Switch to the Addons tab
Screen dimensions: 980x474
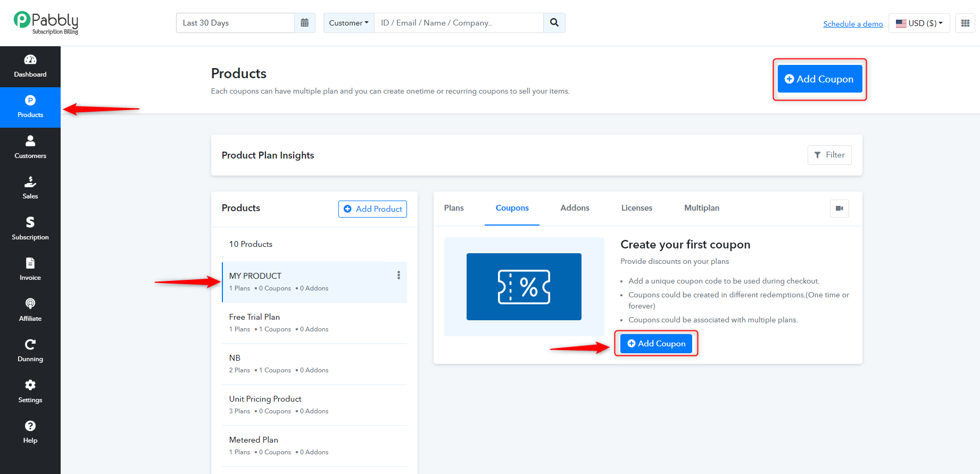click(575, 208)
